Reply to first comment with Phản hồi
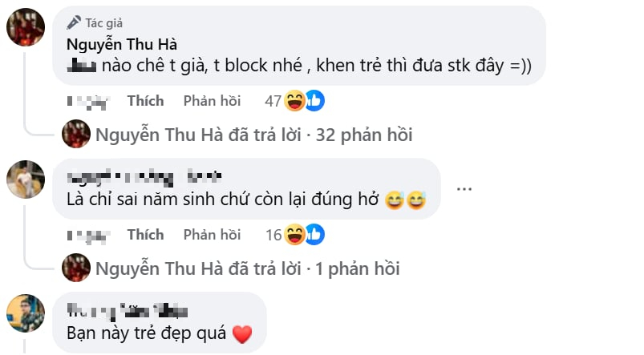Screen dimensions: 644x355 coord(212,101)
